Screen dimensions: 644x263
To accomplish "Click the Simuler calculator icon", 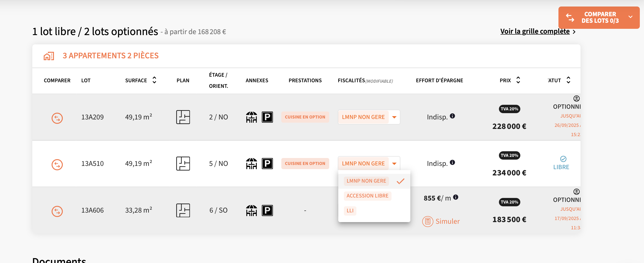I will [428, 221].
